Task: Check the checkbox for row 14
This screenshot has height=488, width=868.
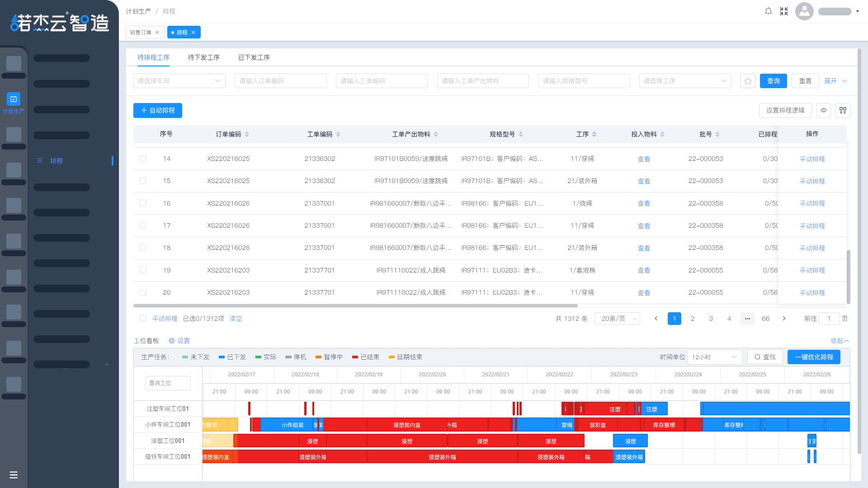Action: [143, 159]
